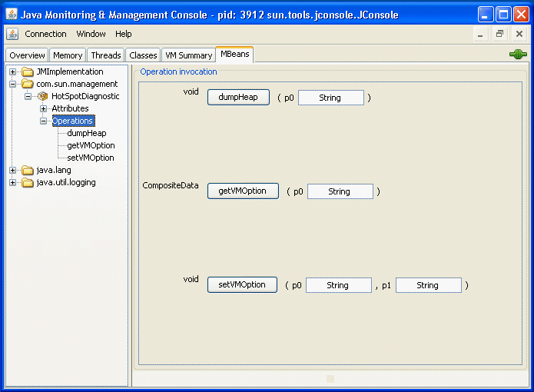
Task: Click the JMImplementation folder icon
Action: (28, 71)
